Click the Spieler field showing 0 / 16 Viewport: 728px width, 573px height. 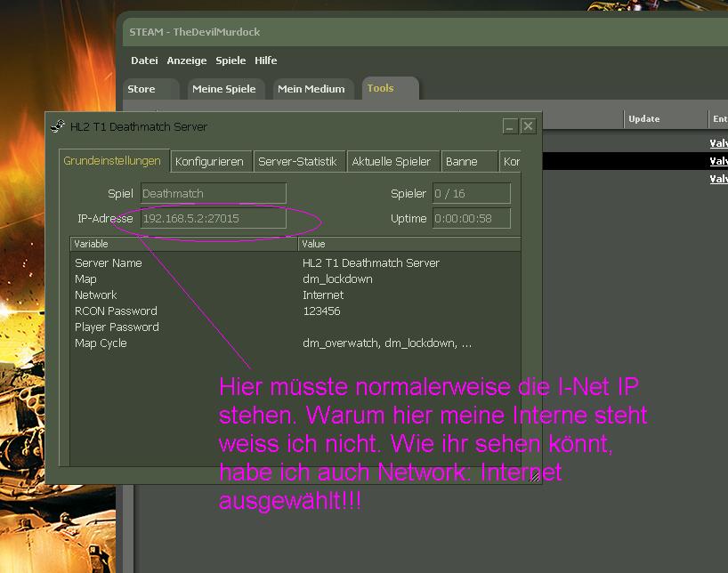click(472, 193)
